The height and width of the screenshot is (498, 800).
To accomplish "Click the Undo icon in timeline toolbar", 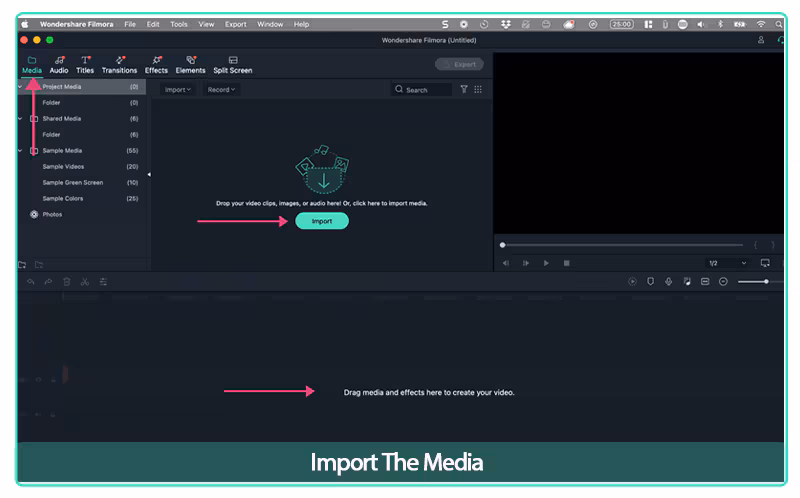I will (31, 282).
